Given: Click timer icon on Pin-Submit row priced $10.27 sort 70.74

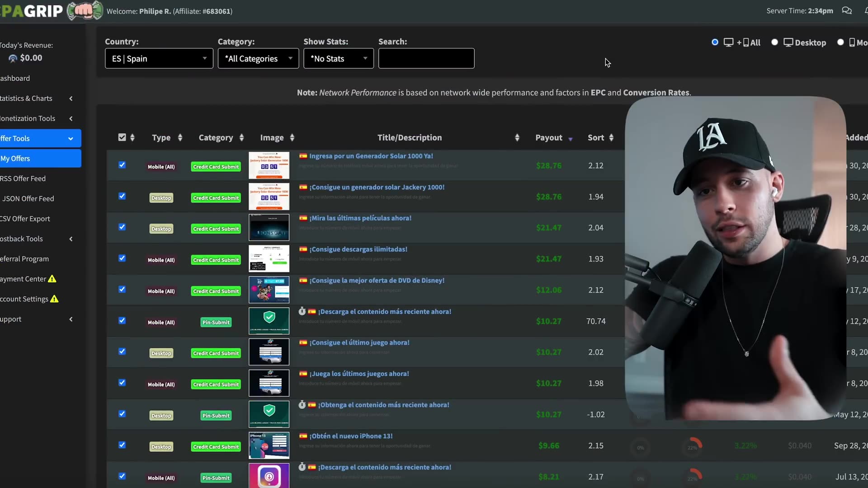Looking at the screenshot, I should click(x=302, y=311).
